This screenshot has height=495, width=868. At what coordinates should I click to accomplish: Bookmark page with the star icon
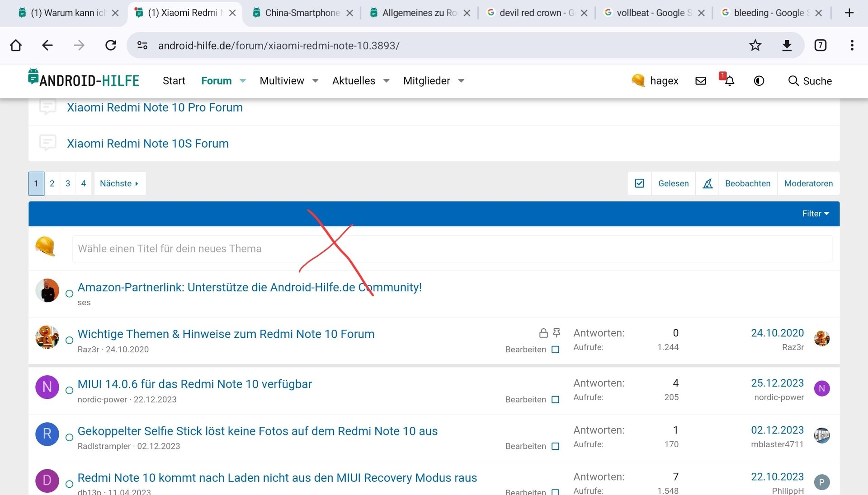click(755, 45)
